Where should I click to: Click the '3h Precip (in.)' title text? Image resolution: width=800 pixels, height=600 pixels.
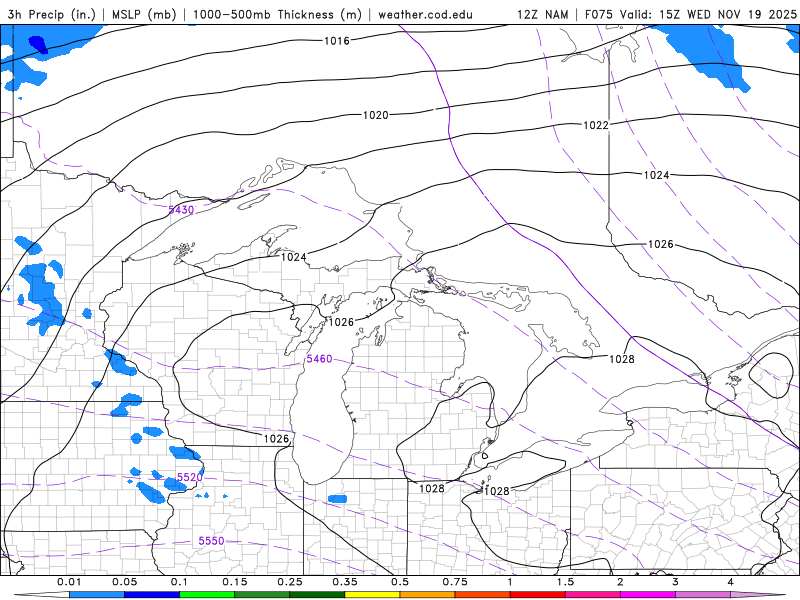52,14
